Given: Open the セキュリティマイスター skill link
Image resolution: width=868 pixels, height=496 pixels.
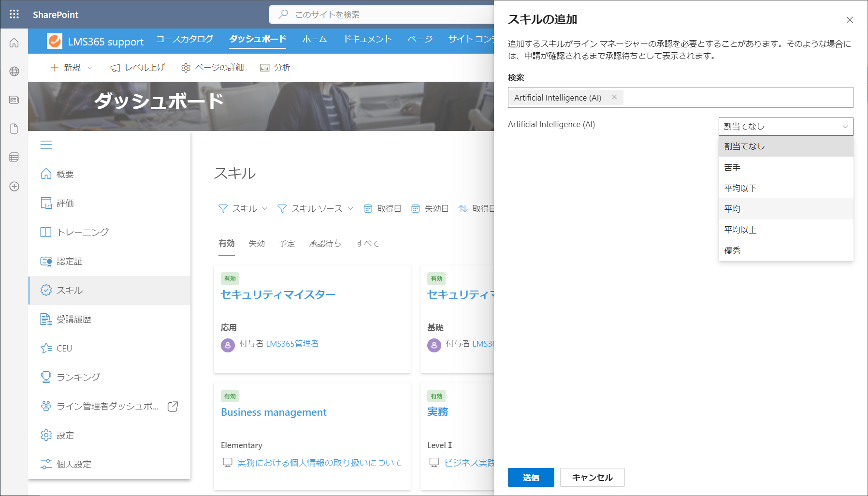Looking at the screenshot, I should pos(278,295).
